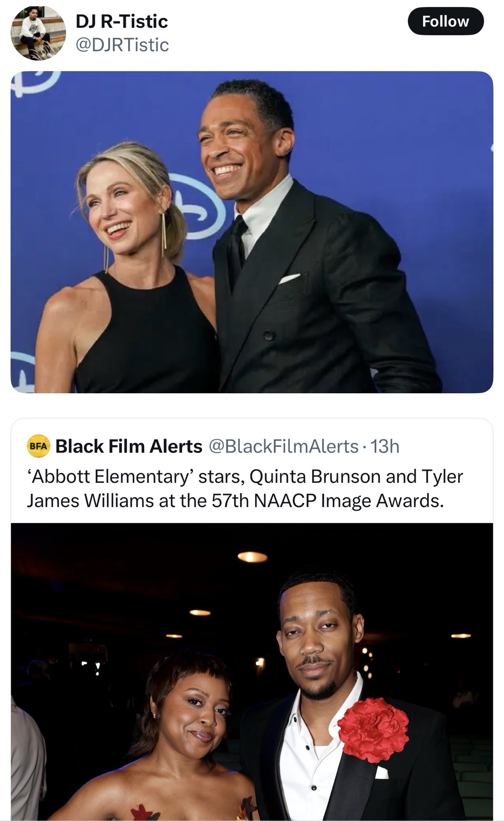The height and width of the screenshot is (821, 504).
Task: Open the @DJRTistic handle link
Action: [122, 45]
